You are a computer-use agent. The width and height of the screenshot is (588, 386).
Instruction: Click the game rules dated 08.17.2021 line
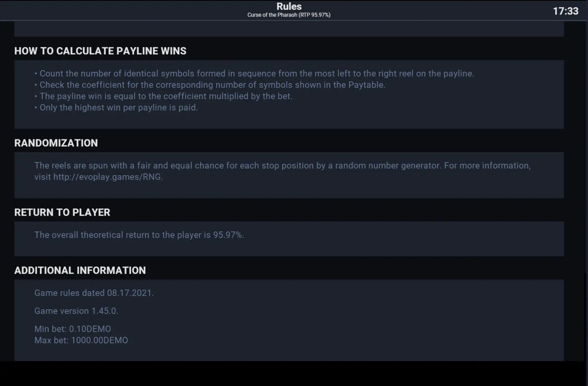click(94, 293)
